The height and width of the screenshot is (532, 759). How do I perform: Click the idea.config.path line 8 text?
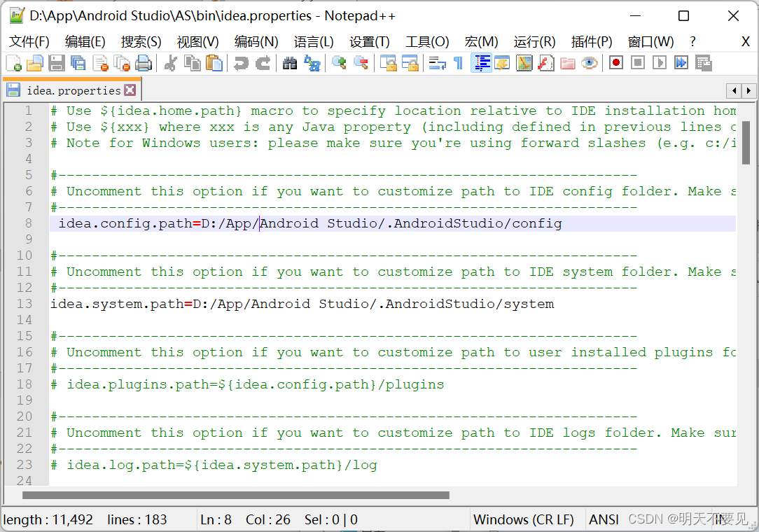pos(309,223)
